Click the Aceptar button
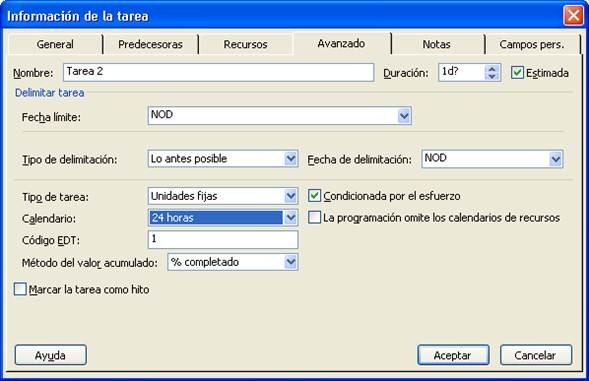 point(453,355)
